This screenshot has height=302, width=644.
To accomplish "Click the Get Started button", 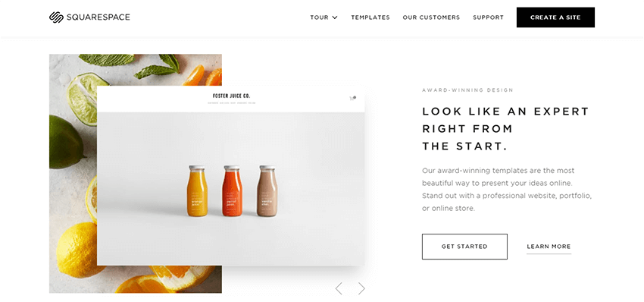I will [x=464, y=247].
